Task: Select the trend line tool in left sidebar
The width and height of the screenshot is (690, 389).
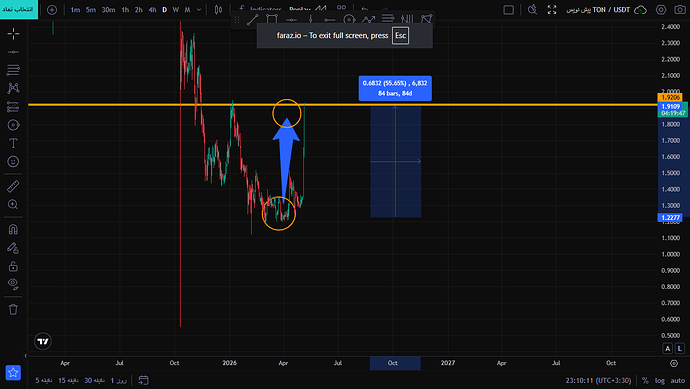Action: [13, 52]
